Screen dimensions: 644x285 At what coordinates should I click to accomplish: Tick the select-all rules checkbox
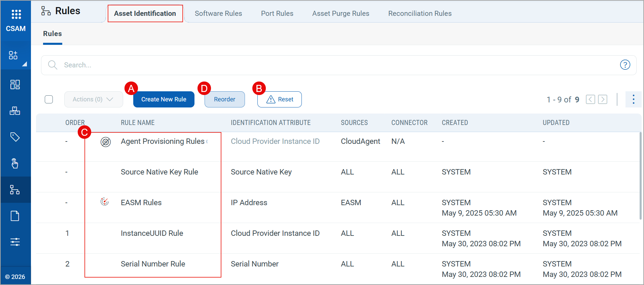[49, 99]
